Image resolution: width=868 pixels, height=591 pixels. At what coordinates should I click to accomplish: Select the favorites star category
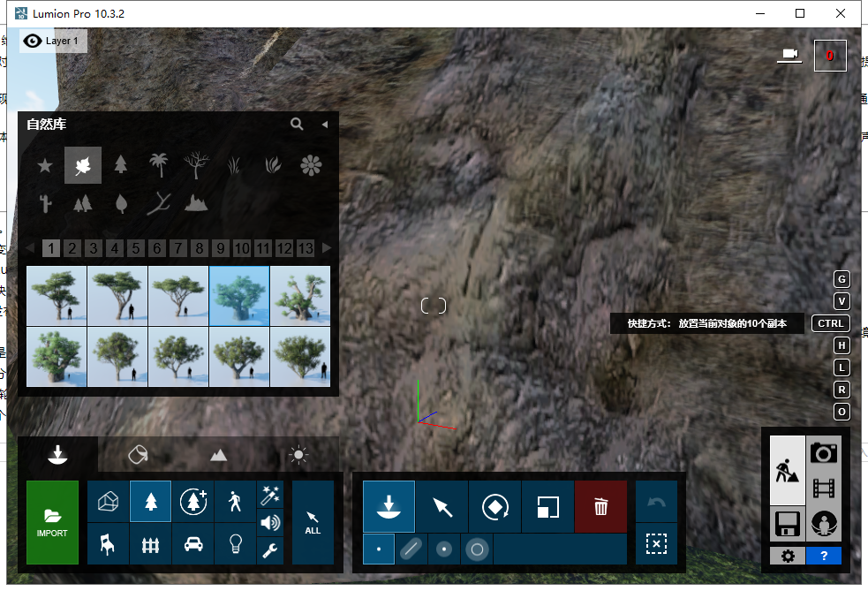point(45,165)
